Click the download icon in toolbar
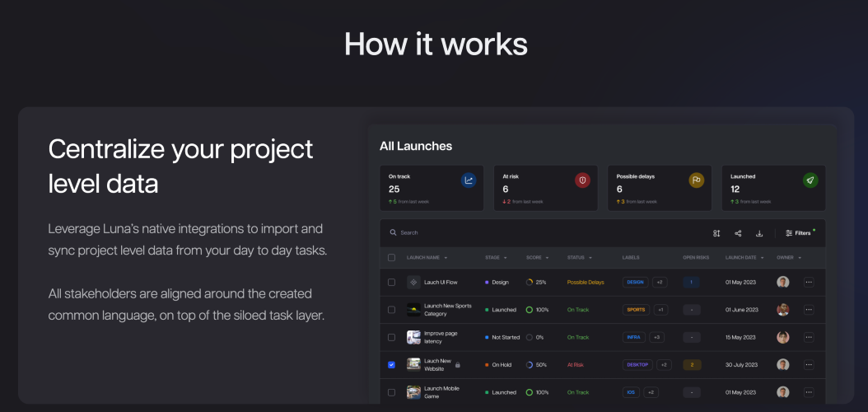 pos(759,233)
